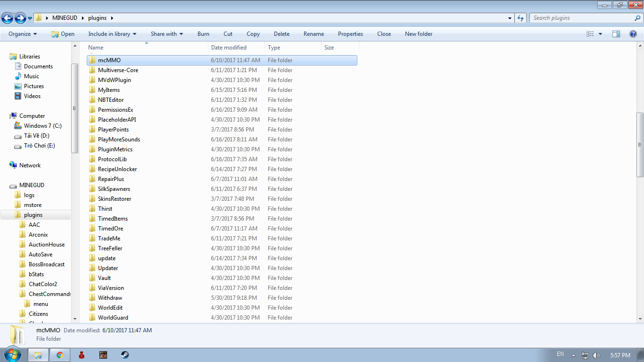Refresh the plugins folder view

520,18
